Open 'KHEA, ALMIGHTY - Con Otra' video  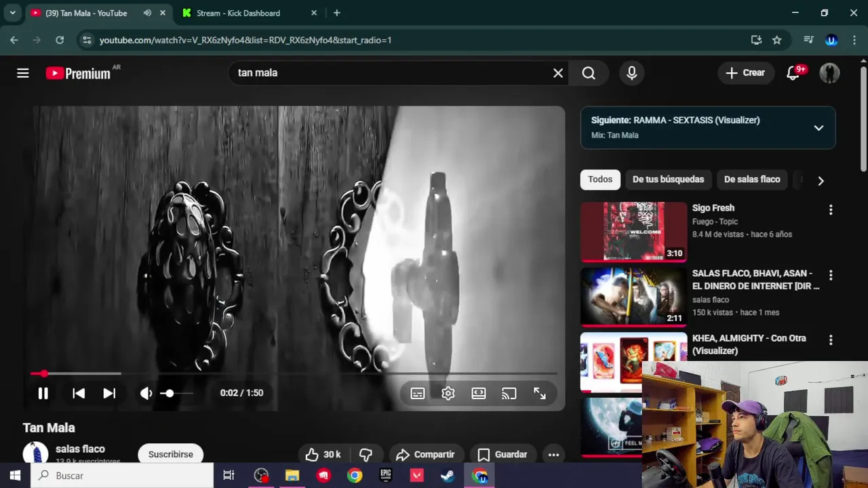pos(749,344)
